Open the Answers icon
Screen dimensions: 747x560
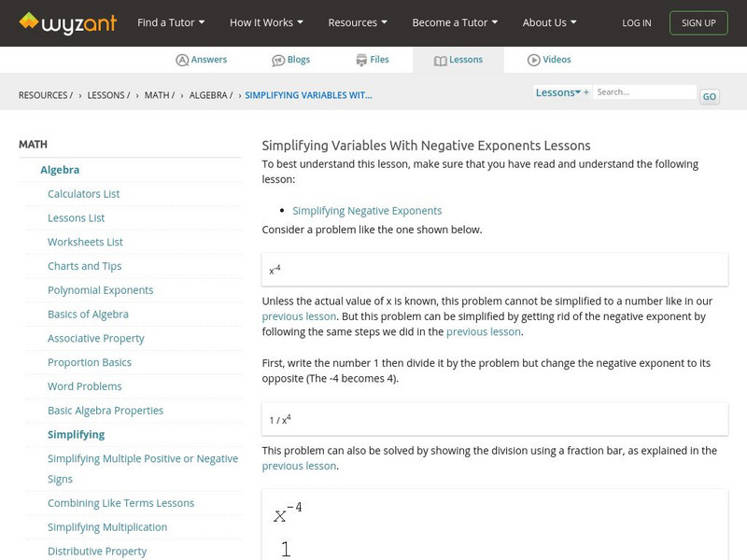(x=182, y=60)
